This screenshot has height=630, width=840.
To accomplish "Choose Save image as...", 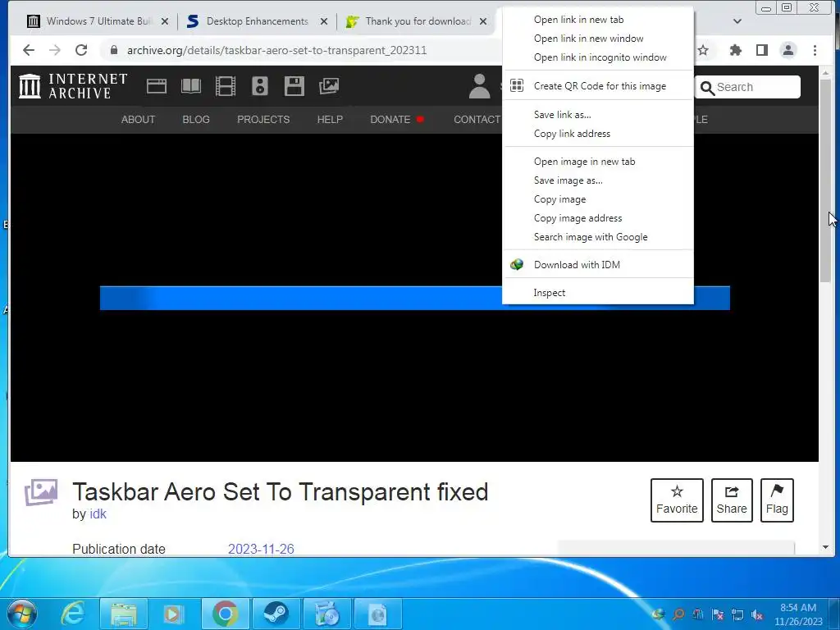I will click(x=597, y=180).
